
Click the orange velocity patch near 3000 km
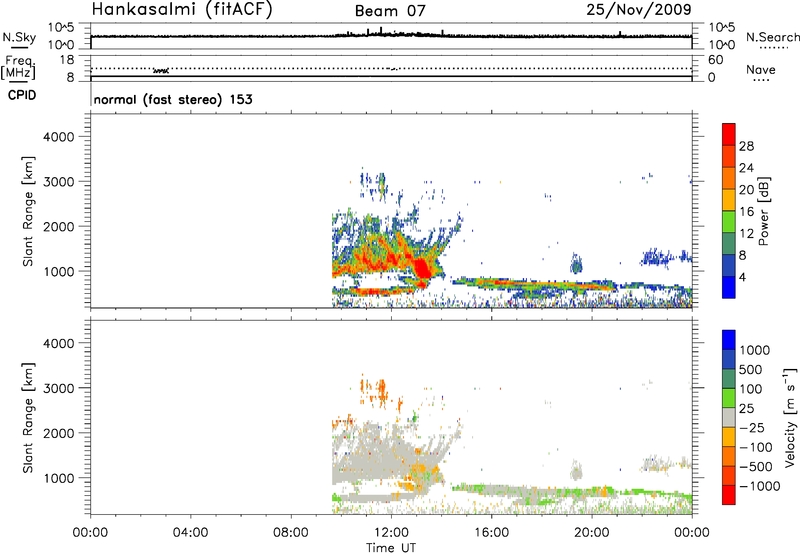(x=381, y=390)
